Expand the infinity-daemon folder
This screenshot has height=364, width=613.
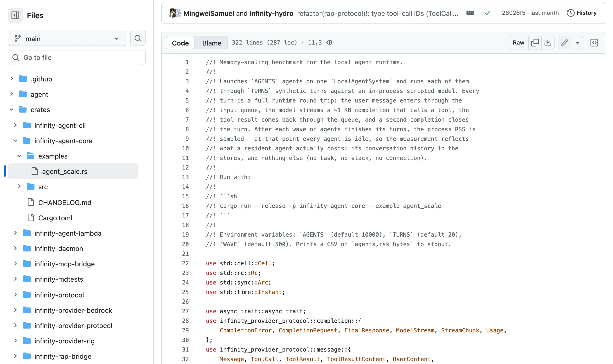(x=16, y=249)
